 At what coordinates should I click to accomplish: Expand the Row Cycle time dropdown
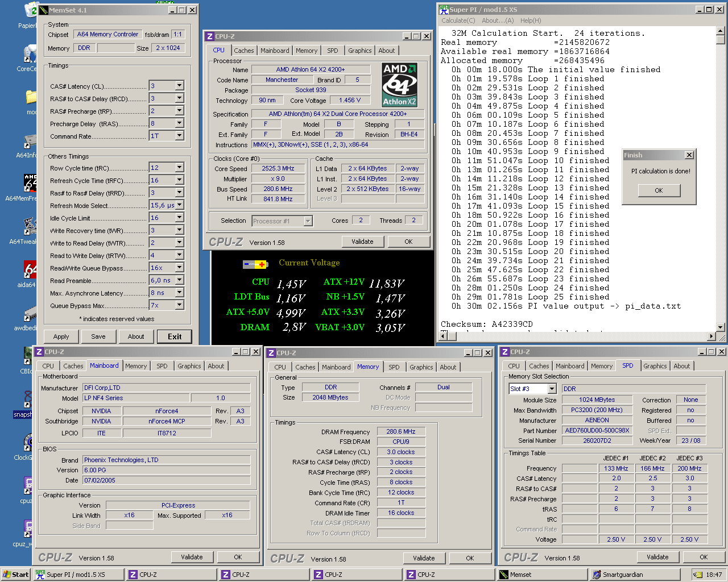click(x=179, y=168)
